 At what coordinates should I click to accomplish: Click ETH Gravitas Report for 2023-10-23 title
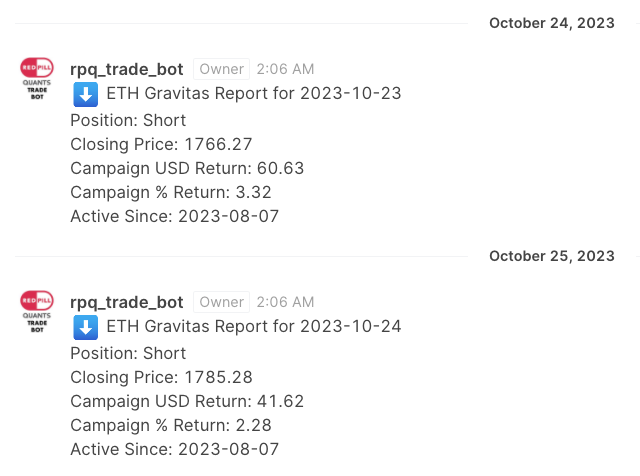pyautogui.click(x=253, y=94)
